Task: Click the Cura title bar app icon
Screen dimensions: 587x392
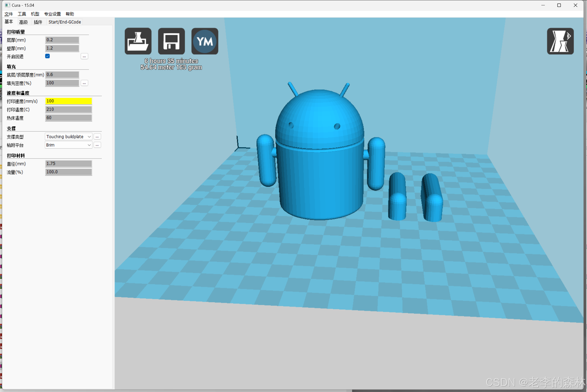Action: pos(7,5)
